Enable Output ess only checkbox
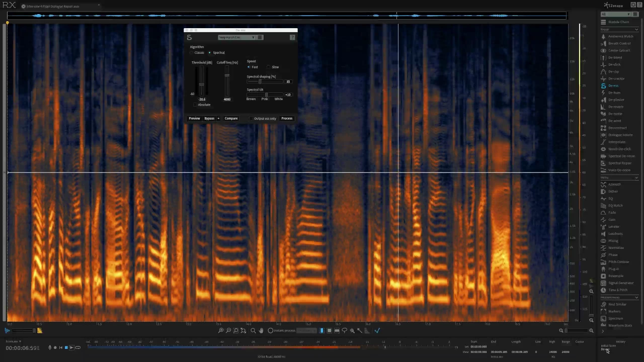The height and width of the screenshot is (362, 644). coord(251,118)
